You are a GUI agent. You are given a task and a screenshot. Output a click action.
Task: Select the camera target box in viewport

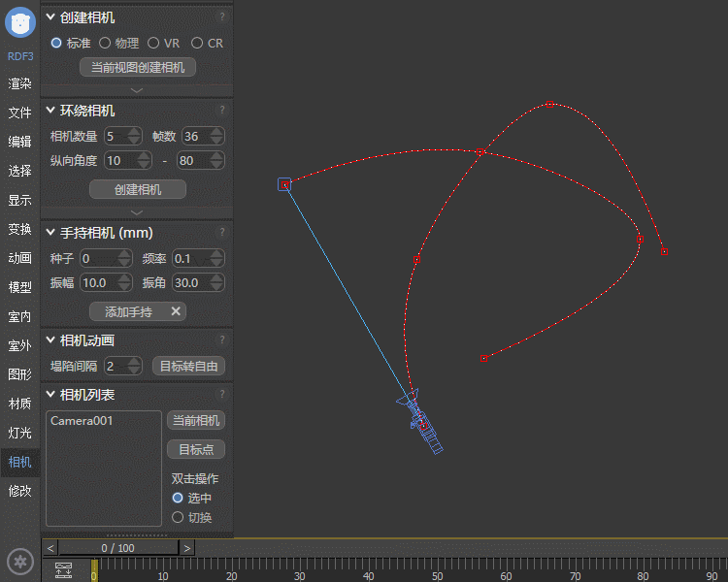284,184
